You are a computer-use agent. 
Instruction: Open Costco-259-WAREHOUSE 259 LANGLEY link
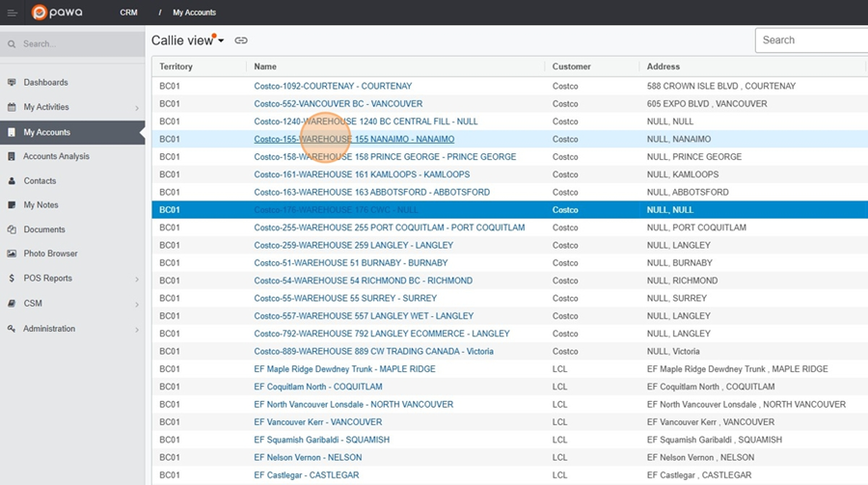coord(354,245)
